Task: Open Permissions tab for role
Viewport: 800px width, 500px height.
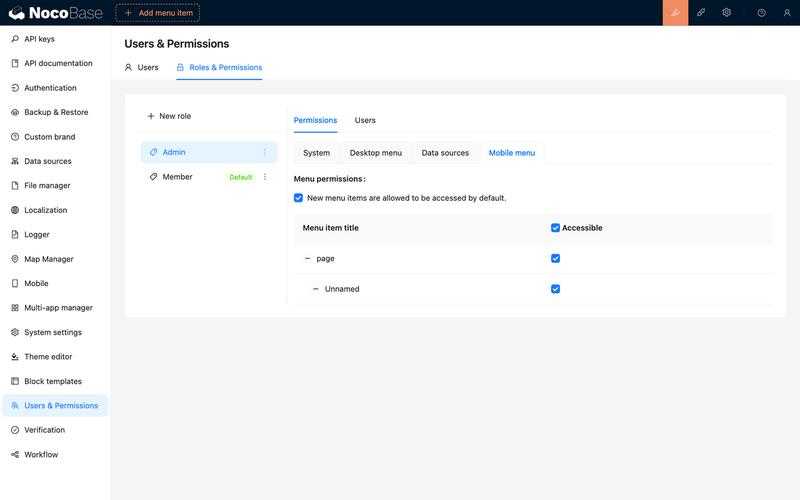Action: 315,120
